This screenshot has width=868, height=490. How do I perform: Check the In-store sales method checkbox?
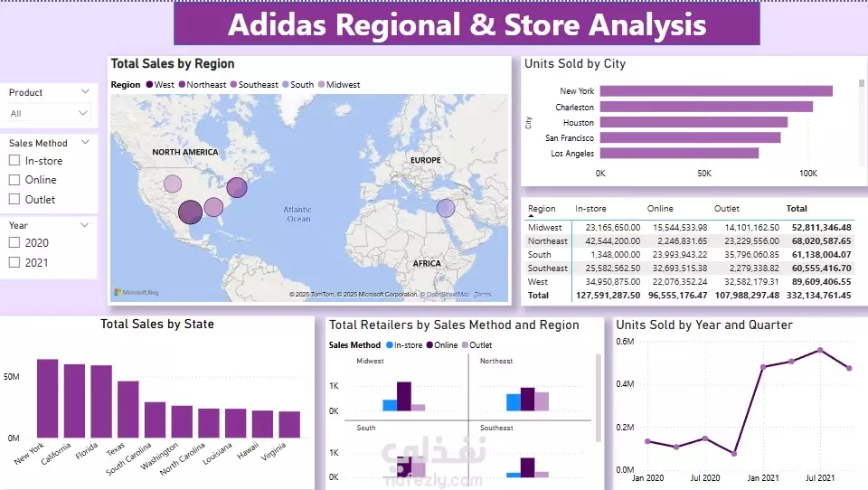click(14, 161)
